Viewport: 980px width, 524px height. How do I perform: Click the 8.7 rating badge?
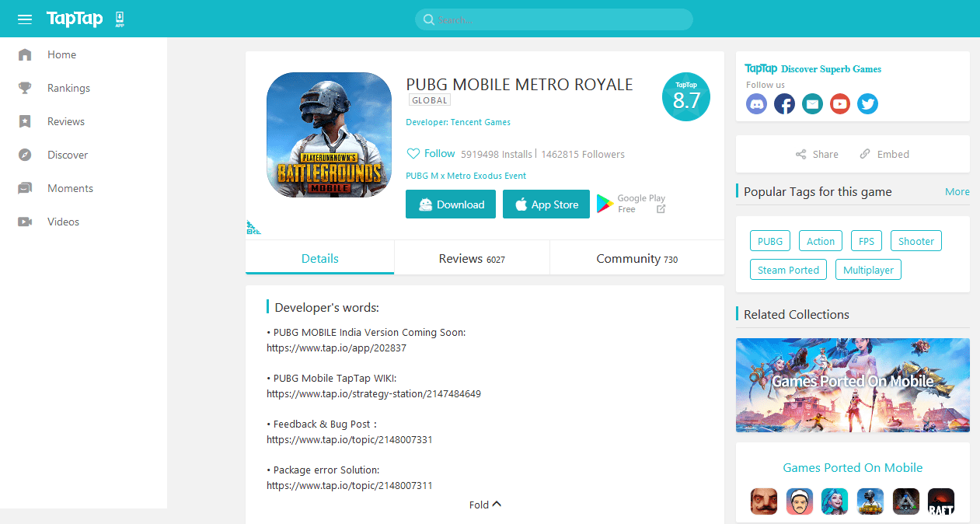tap(686, 97)
